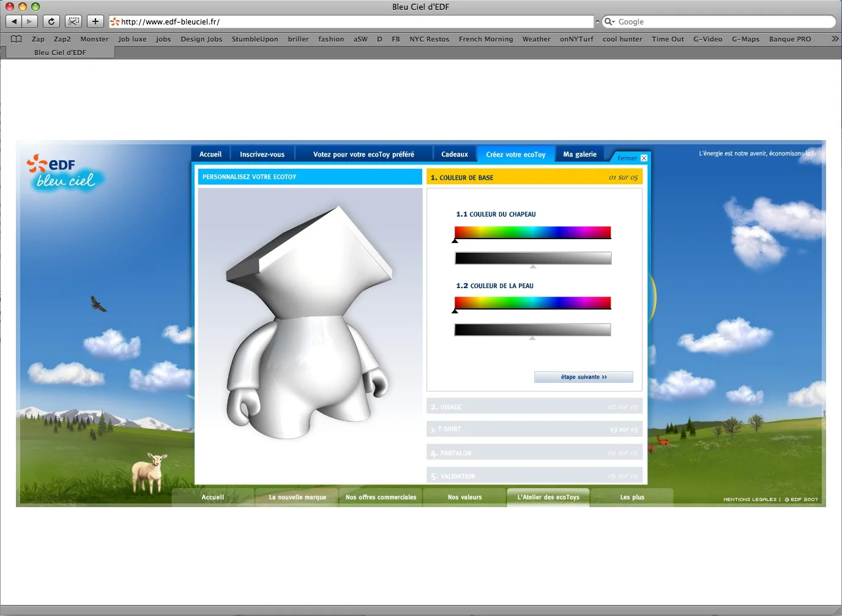The width and height of the screenshot is (842, 616).
Task: Click the white ecoToy 3D figure preview
Action: pos(310,322)
